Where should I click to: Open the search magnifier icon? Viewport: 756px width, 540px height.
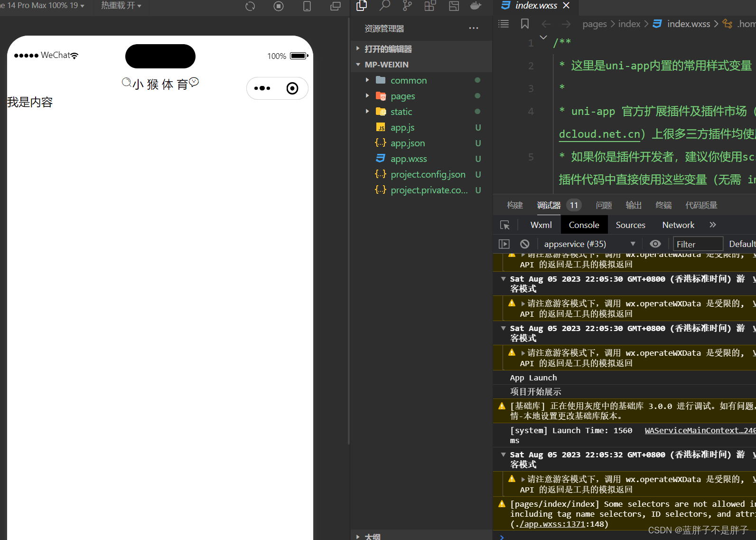pos(385,6)
